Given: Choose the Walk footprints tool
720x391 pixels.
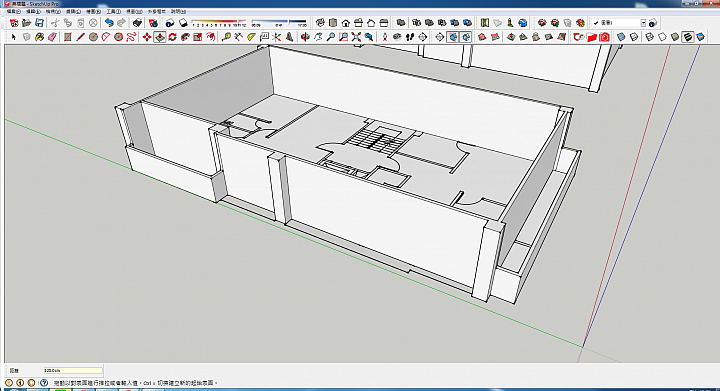Looking at the screenshot, I should (x=410, y=37).
